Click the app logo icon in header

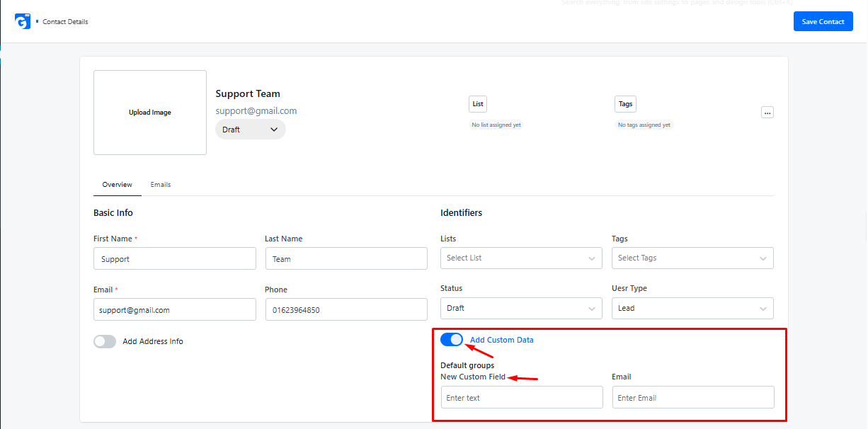click(x=23, y=21)
